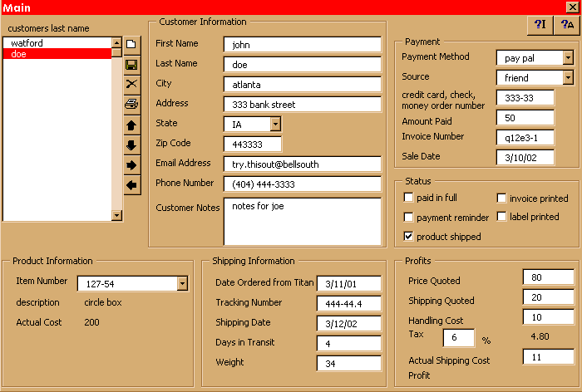Expand the Payment Method dropdown
582x392 pixels.
point(568,57)
